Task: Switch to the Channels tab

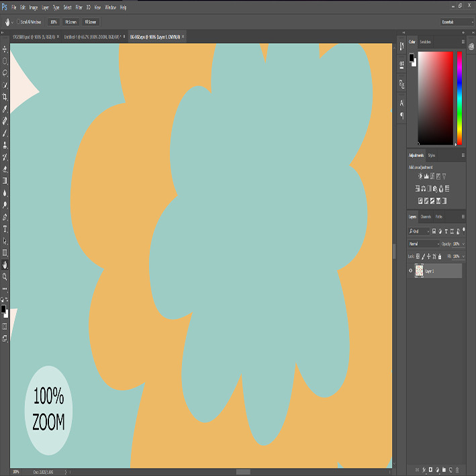Action: [x=426, y=216]
